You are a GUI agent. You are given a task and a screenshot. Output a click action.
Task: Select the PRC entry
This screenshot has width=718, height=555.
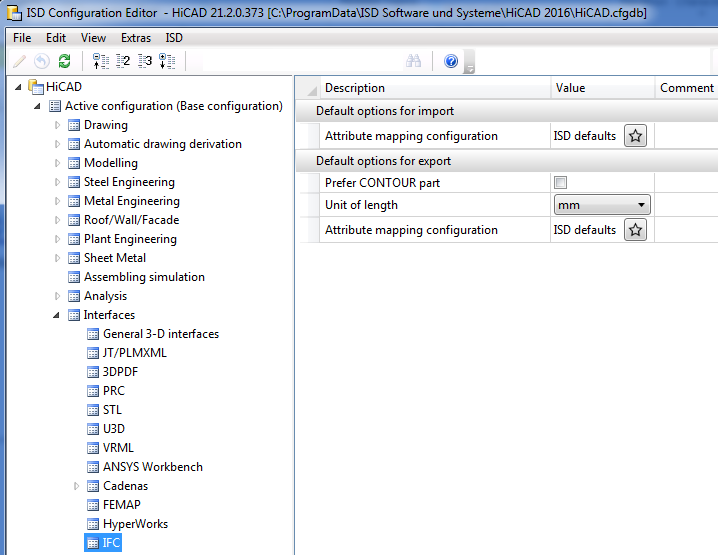[114, 391]
